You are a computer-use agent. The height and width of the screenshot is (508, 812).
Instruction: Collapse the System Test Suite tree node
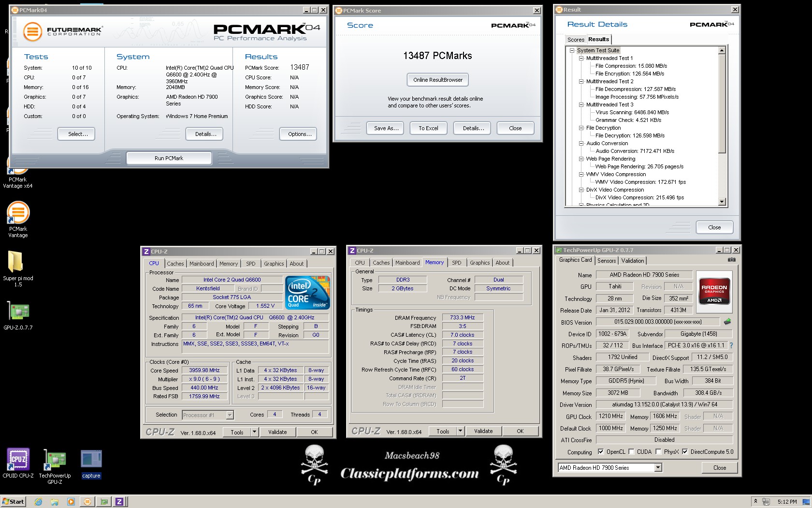572,50
